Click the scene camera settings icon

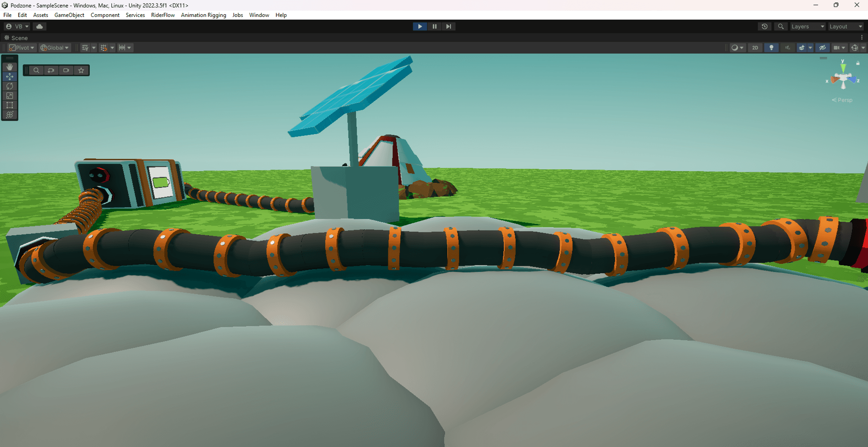[x=836, y=48]
